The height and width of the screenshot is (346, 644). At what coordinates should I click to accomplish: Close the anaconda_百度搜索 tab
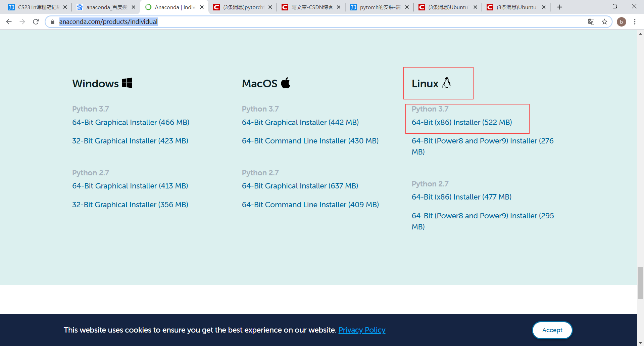pyautogui.click(x=134, y=7)
